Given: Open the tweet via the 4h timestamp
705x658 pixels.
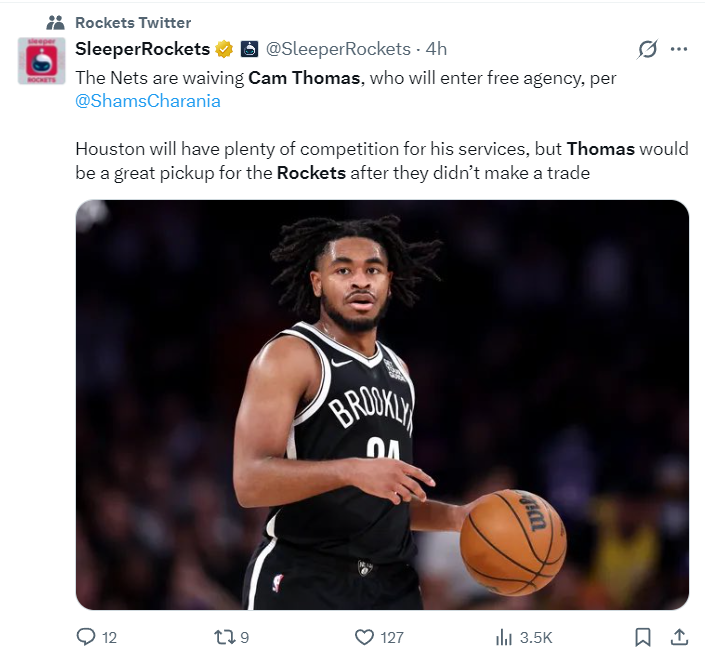Looking at the screenshot, I should (436, 49).
